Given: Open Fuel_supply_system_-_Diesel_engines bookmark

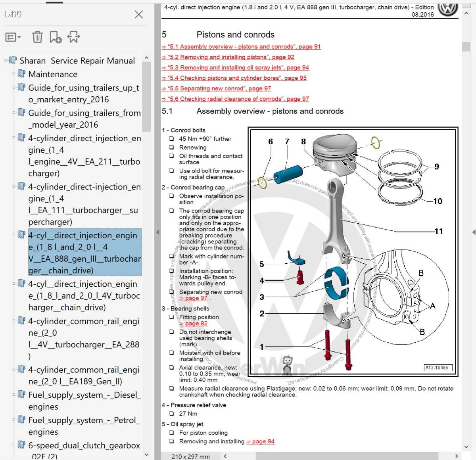Looking at the screenshot, I should tap(84, 401).
